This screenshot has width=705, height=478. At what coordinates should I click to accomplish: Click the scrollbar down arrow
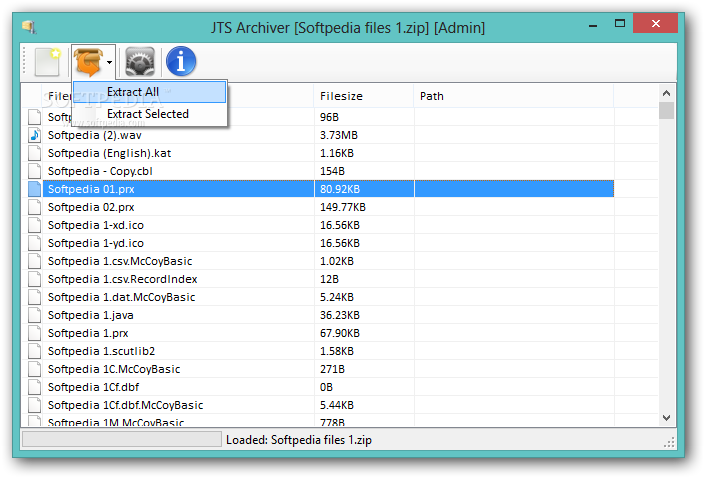click(x=666, y=418)
